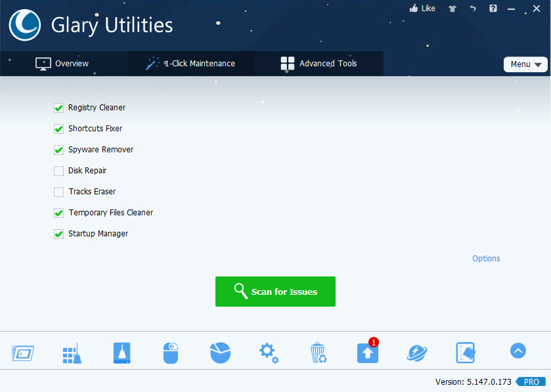
Task: Open the Uninstall Manager recycle bin icon
Action: click(x=319, y=353)
